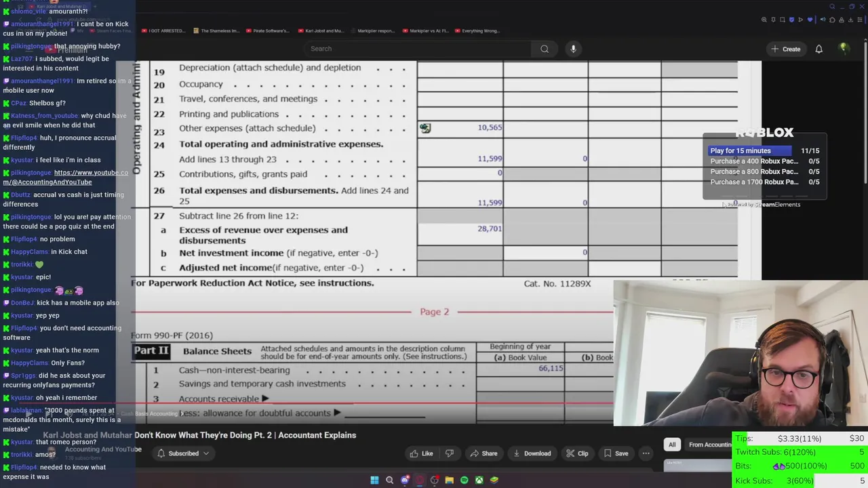This screenshot has height=488, width=868.
Task: Open more actions ellipsis under the video
Action: [x=646, y=453]
